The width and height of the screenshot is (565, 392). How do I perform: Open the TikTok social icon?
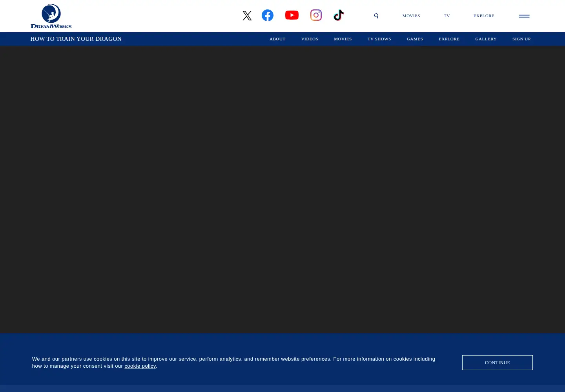[x=339, y=15]
